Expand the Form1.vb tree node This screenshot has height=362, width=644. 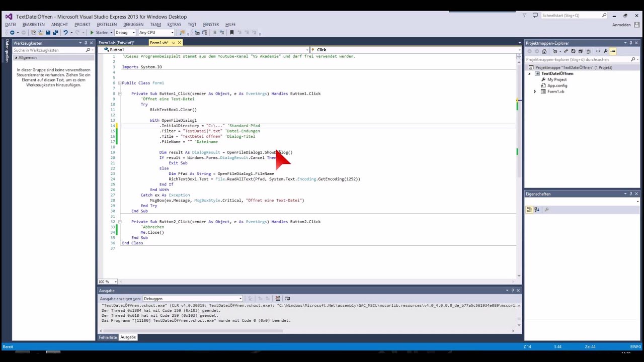(535, 92)
